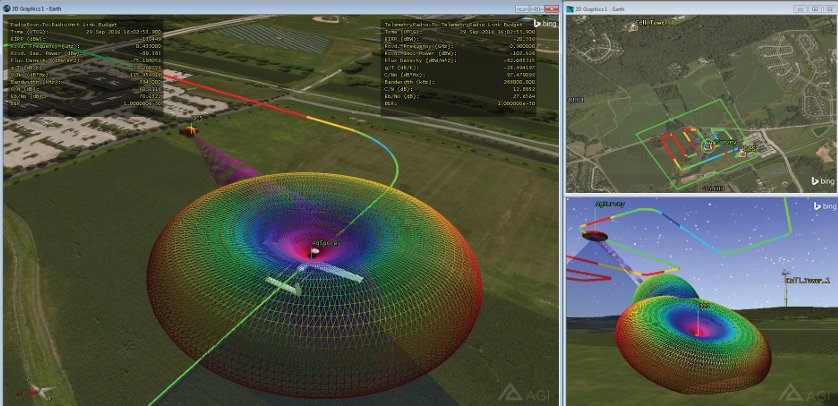The width and height of the screenshot is (838, 406).
Task: Click GCS label atop donut in lower-right view
Action: pyautogui.click(x=706, y=306)
